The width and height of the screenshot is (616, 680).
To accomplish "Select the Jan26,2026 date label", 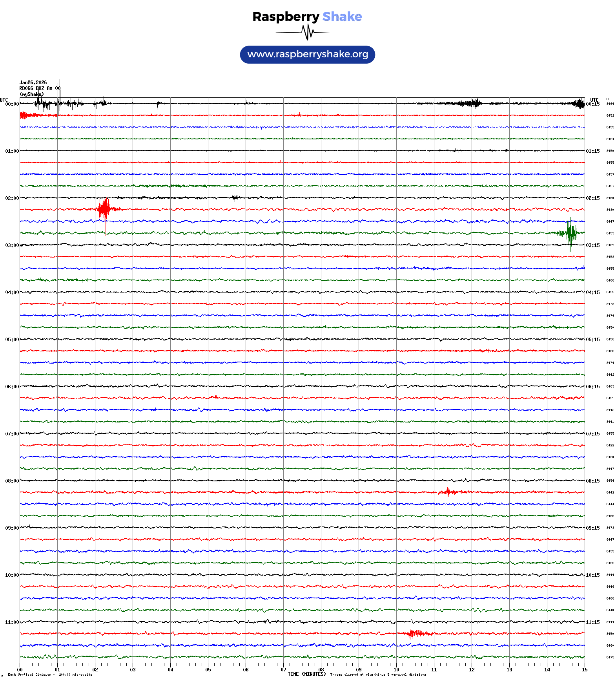I will click(33, 82).
